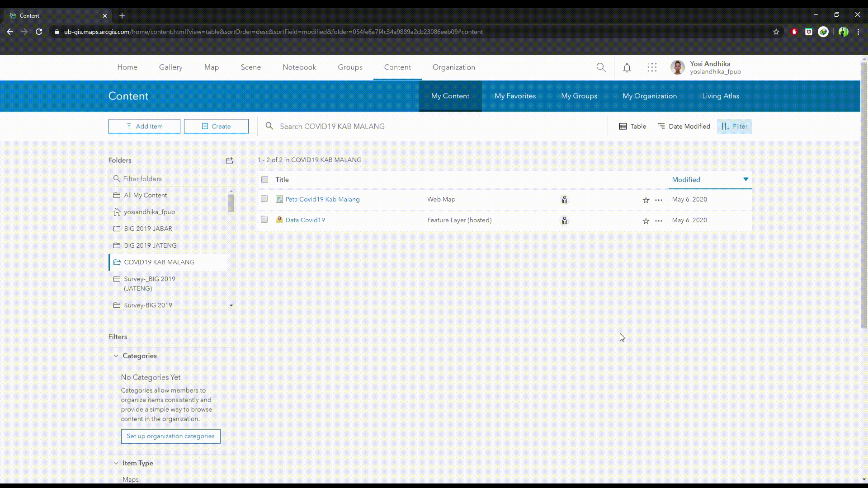Click the Add Item button
The width and height of the screenshot is (868, 488).
click(x=144, y=127)
